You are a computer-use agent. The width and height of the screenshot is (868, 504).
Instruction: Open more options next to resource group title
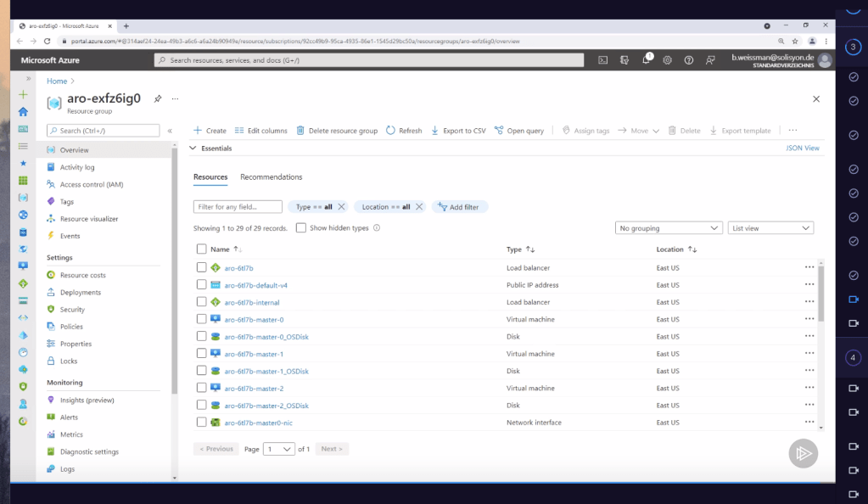pos(175,98)
